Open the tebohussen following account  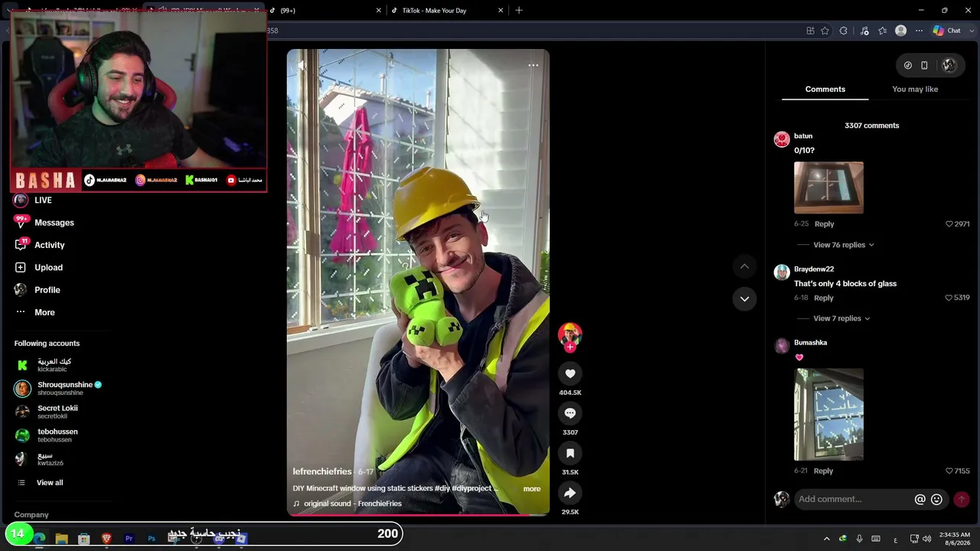(46, 435)
